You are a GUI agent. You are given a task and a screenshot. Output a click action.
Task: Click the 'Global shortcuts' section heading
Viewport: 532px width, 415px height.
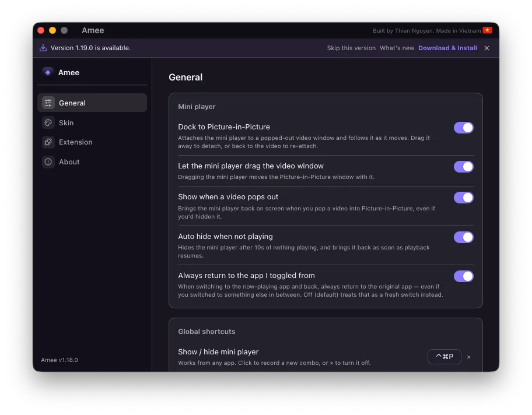(206, 332)
